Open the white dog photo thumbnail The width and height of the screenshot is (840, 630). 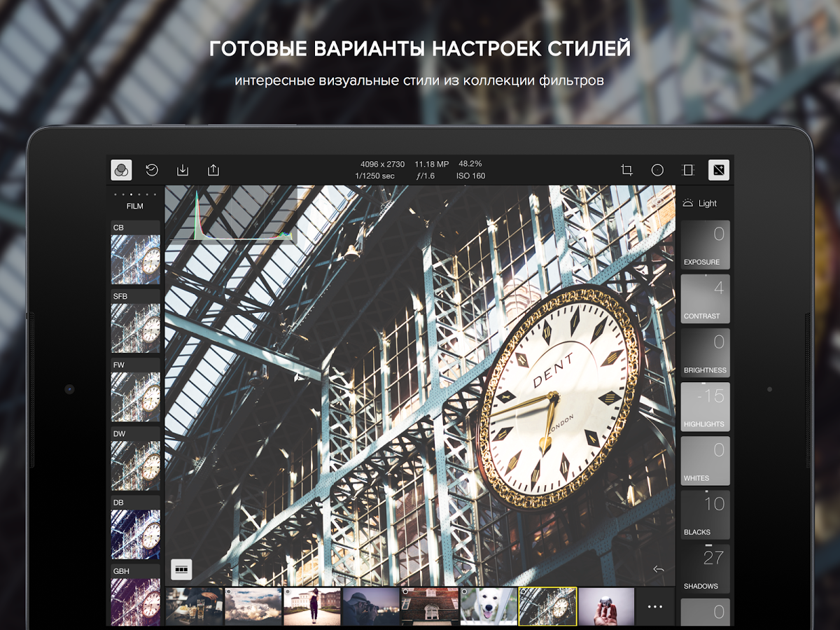tap(488, 606)
